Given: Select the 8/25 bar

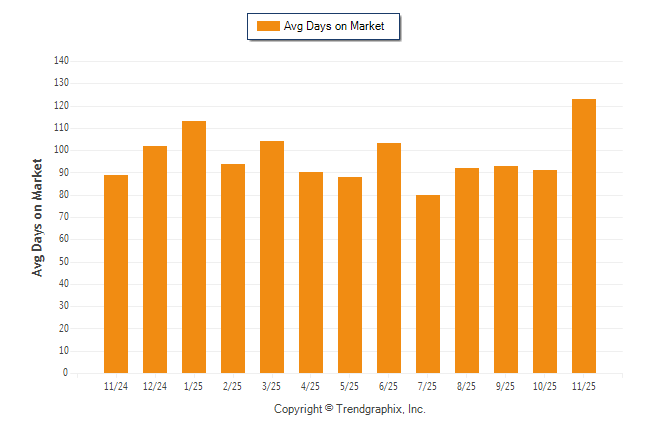Looking at the screenshot, I should (x=467, y=270).
